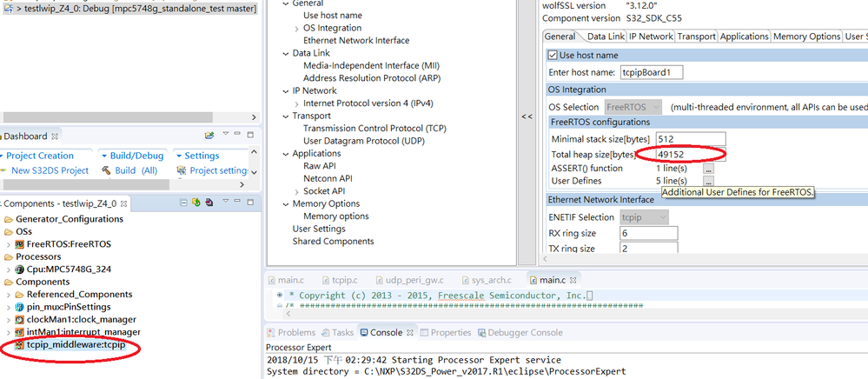The width and height of the screenshot is (868, 379).
Task: Toggle the Use host name checkbox
Action: [552, 56]
